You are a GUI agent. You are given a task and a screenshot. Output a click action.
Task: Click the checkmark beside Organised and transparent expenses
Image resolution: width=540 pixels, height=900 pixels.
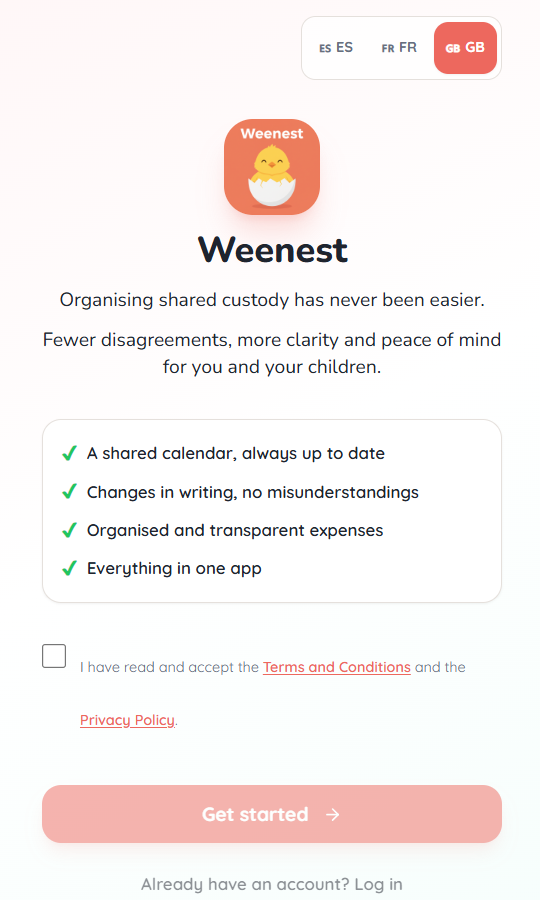coord(69,530)
